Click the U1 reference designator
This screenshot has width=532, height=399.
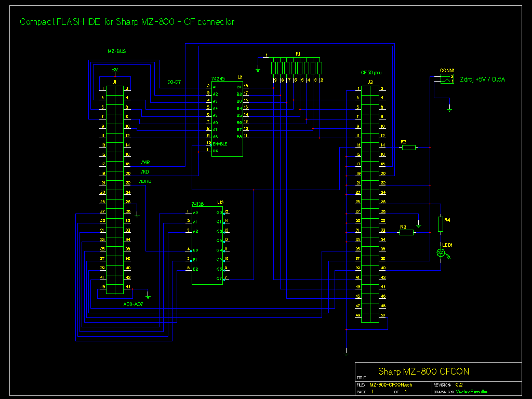coord(240,77)
